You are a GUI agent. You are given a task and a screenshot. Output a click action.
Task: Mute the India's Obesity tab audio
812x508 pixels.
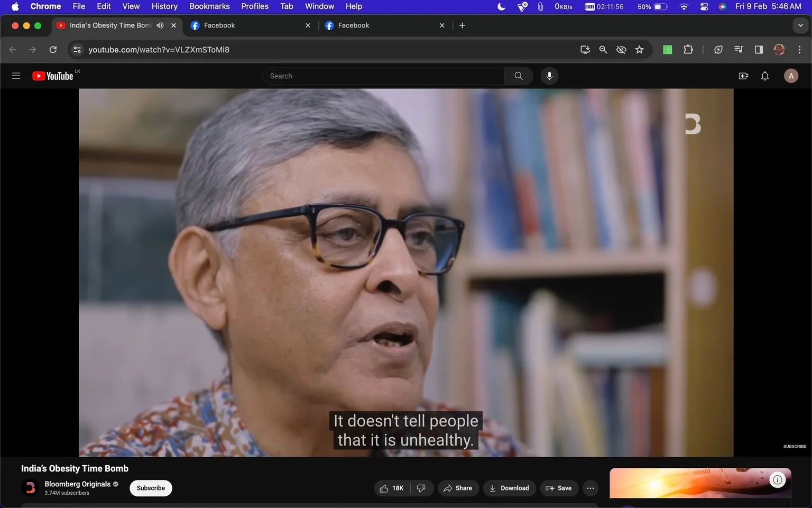[x=160, y=25]
